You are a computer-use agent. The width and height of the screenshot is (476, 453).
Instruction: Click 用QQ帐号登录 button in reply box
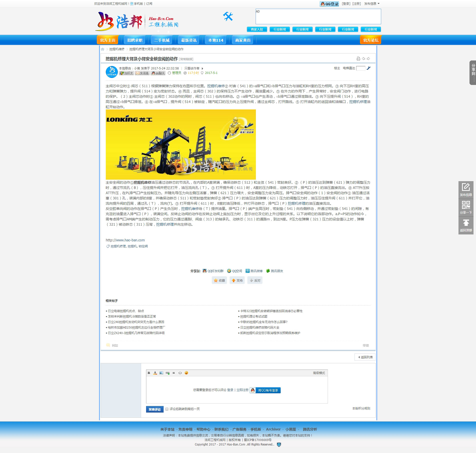point(265,390)
